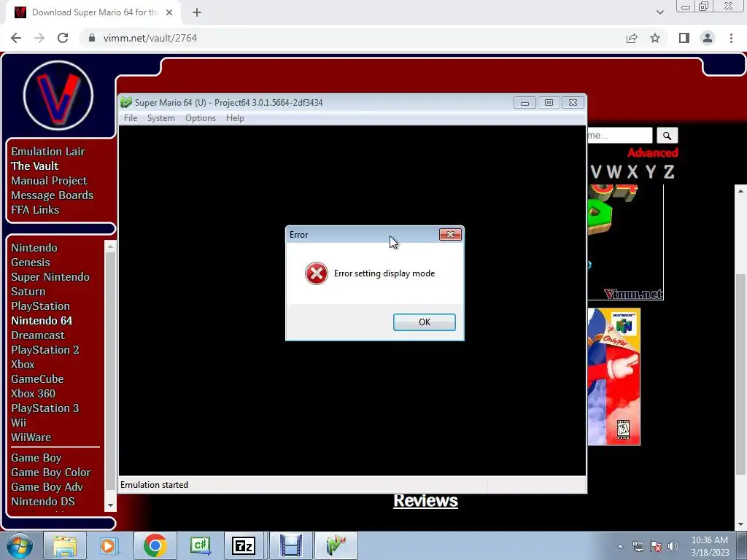Image resolution: width=747 pixels, height=560 pixels.
Task: Select Dreamcast in the systems list
Action: coord(38,335)
